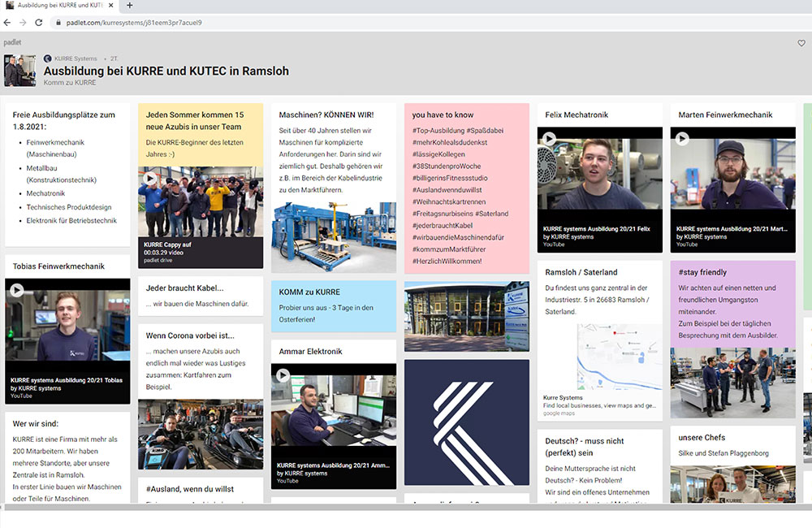Go back with the browser back arrow
Viewport: 812px width, 528px height.
[6, 22]
